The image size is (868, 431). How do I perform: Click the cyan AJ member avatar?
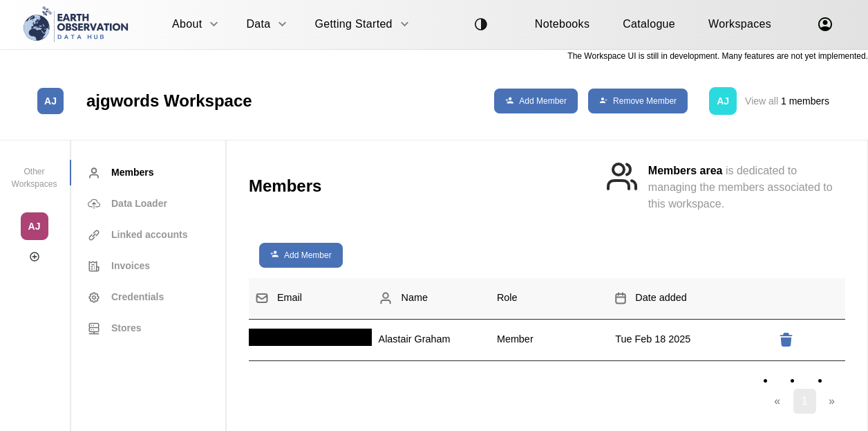[x=722, y=101]
